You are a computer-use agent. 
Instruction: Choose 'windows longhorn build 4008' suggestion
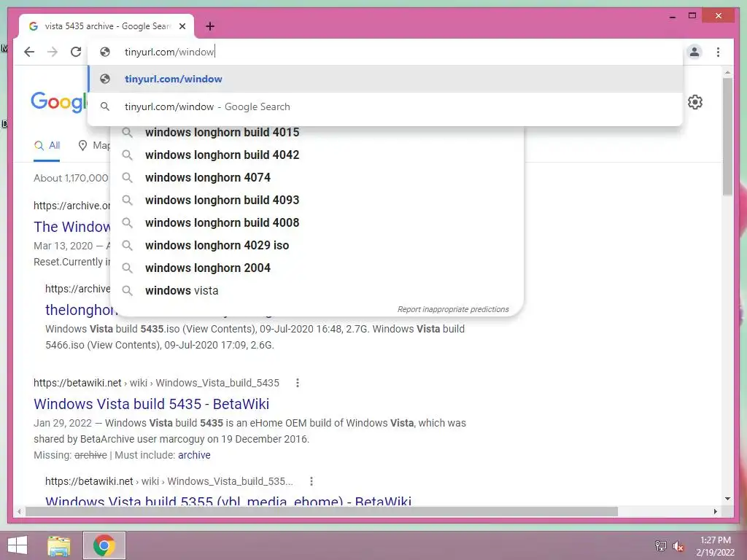pyautogui.click(x=317, y=223)
